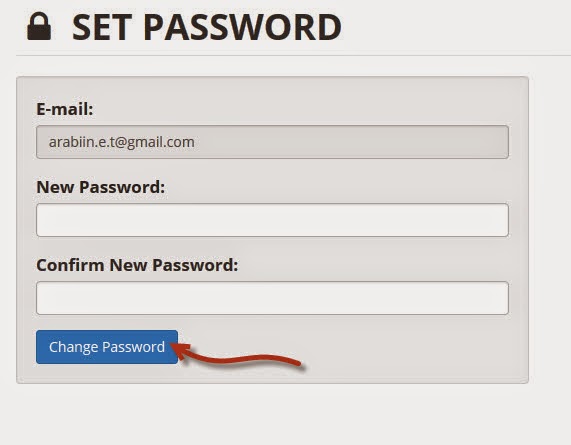Click the red arrow's head near the button
Screen dimensions: 571x445
tap(181, 351)
